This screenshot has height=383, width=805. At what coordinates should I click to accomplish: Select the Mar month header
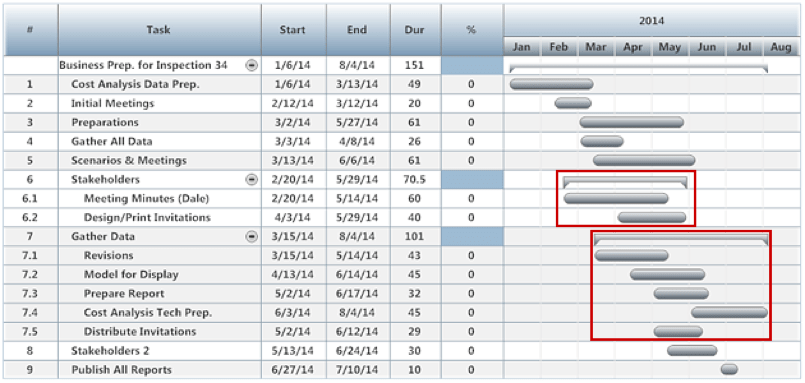[596, 47]
